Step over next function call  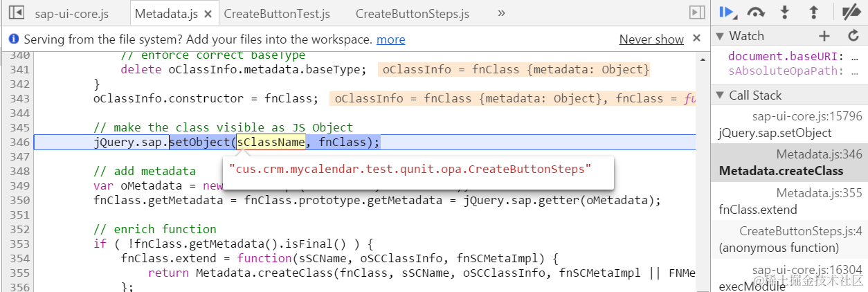(x=756, y=12)
